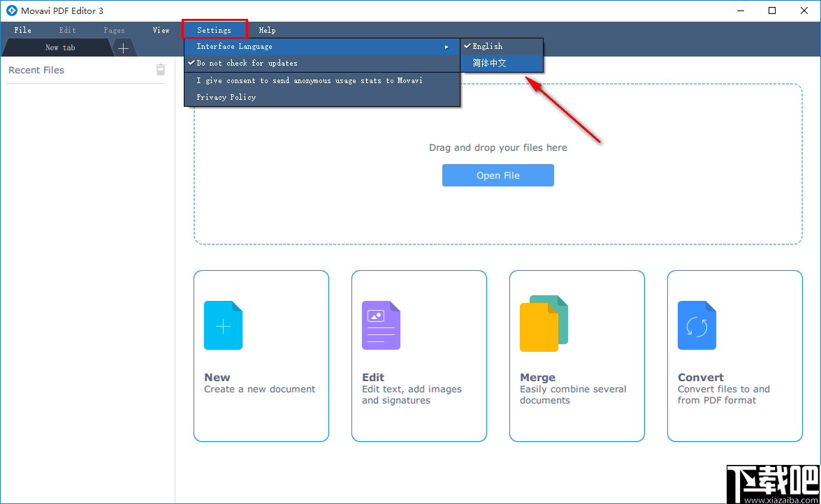
Task: Click the blue file-drop highlighted area
Action: 497,223
